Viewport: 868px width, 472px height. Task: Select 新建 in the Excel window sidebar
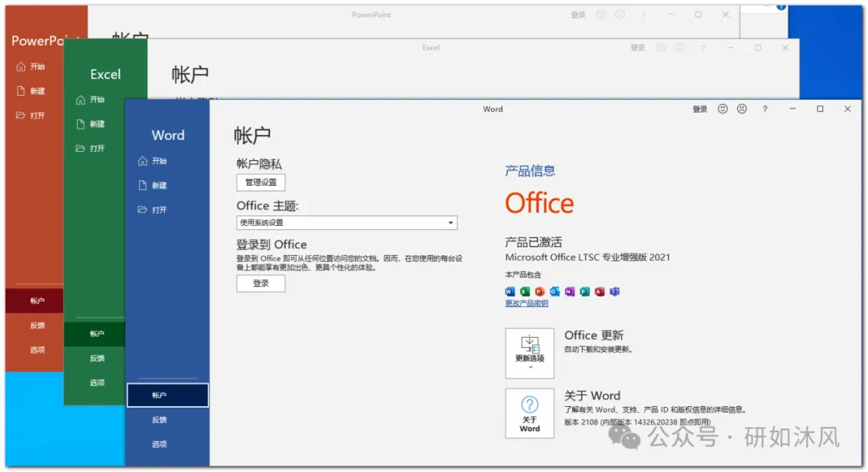click(x=91, y=124)
